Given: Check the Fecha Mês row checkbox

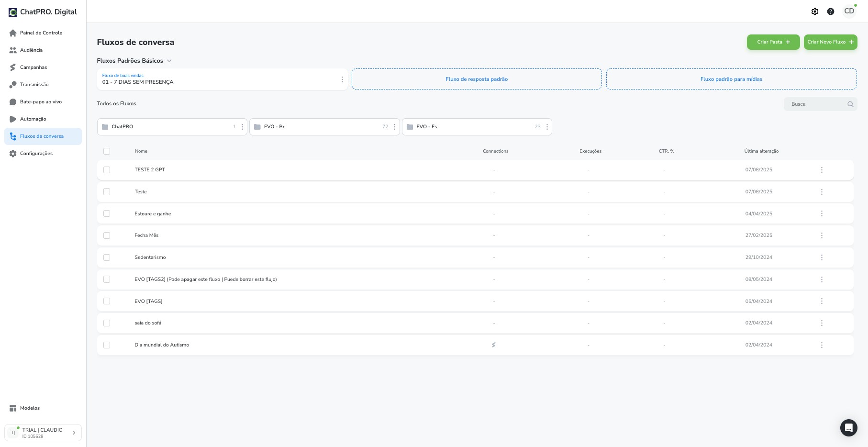Looking at the screenshot, I should pos(107,235).
